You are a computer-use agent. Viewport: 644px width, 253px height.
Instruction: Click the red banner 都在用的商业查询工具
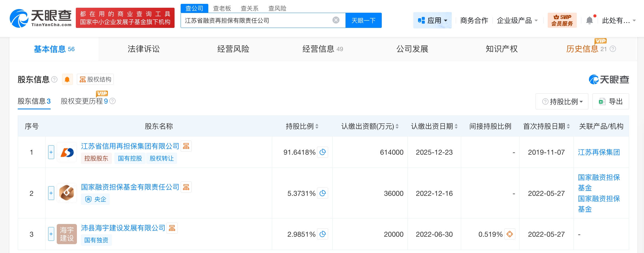click(x=125, y=18)
